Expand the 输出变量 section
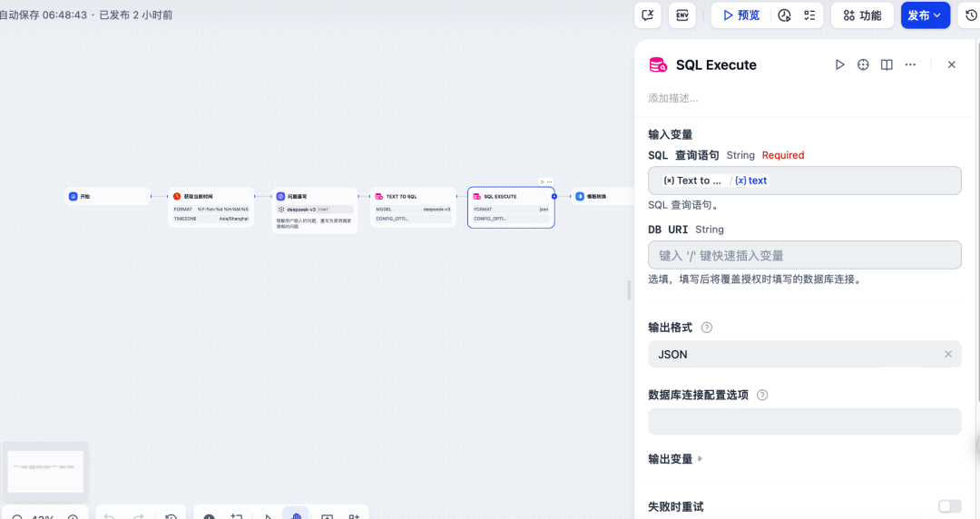The image size is (980, 519). 675,459
